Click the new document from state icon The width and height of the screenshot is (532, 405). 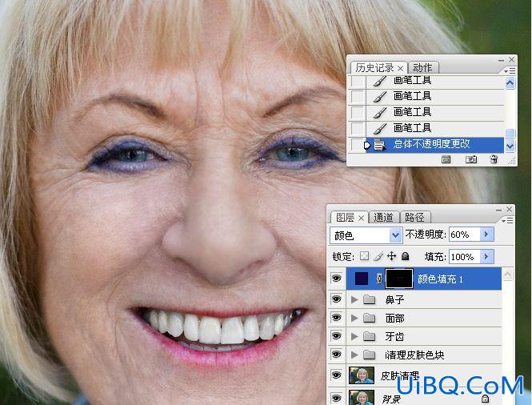(446, 159)
